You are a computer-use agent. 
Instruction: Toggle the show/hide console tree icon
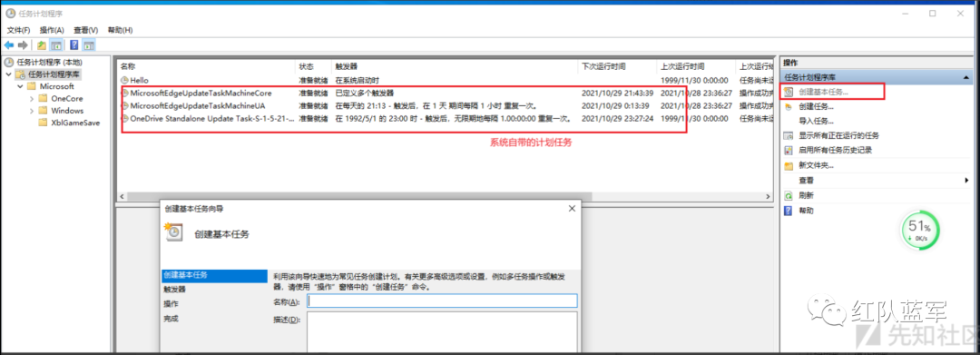pos(56,45)
